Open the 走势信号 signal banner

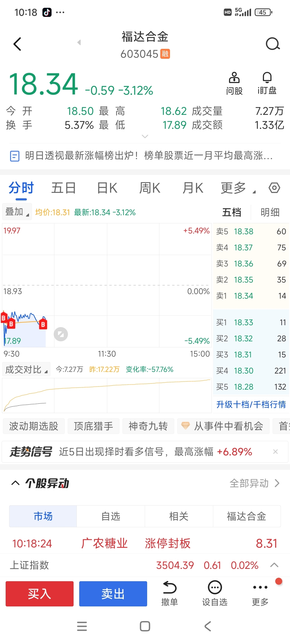145,452
